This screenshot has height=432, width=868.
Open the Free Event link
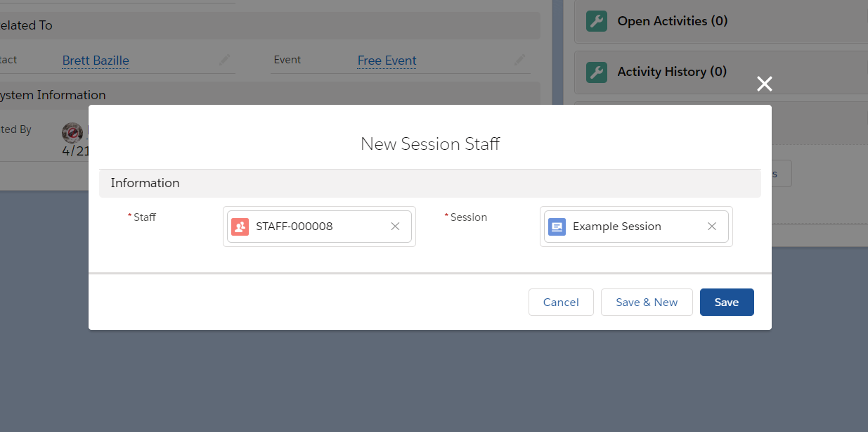[x=387, y=61]
